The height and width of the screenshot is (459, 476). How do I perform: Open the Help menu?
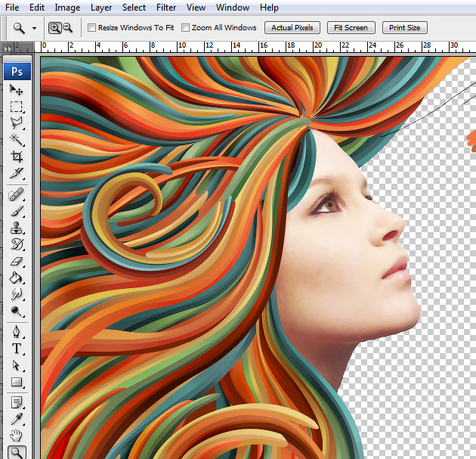269,8
